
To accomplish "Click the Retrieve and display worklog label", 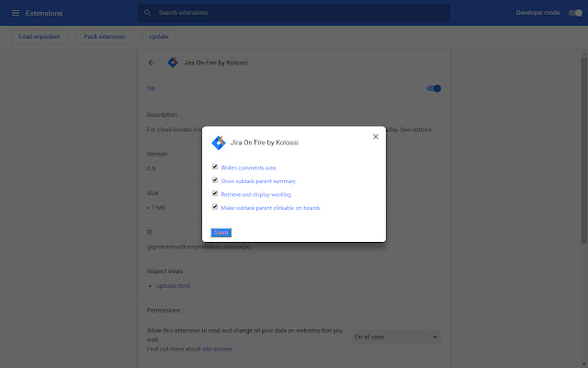I will [255, 194].
